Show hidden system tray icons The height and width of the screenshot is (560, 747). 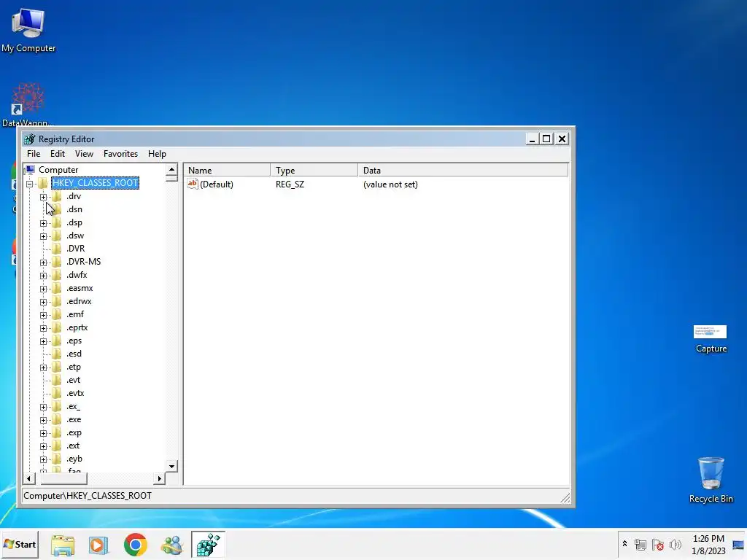(624, 544)
